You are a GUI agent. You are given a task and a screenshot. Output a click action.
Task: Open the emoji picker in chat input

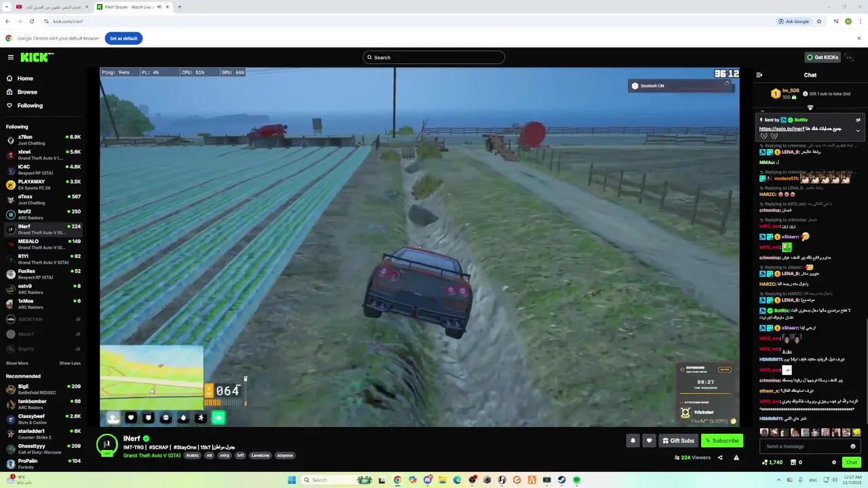[853, 446]
